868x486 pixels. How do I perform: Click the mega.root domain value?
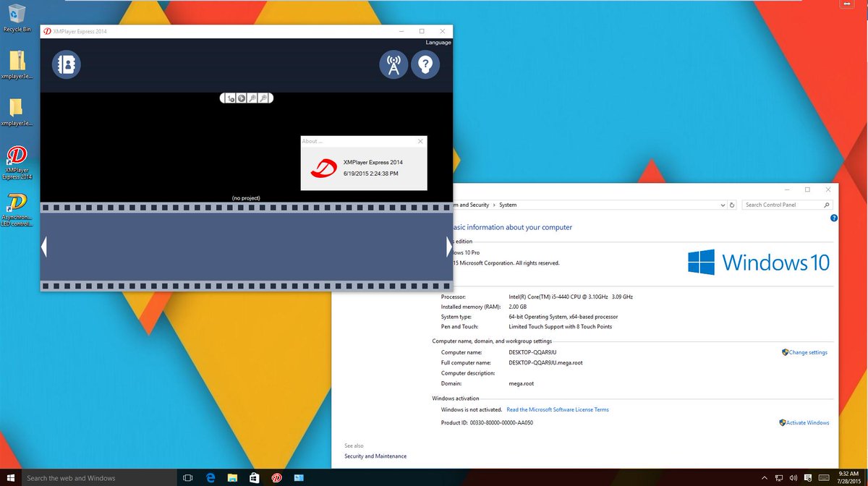(x=521, y=384)
